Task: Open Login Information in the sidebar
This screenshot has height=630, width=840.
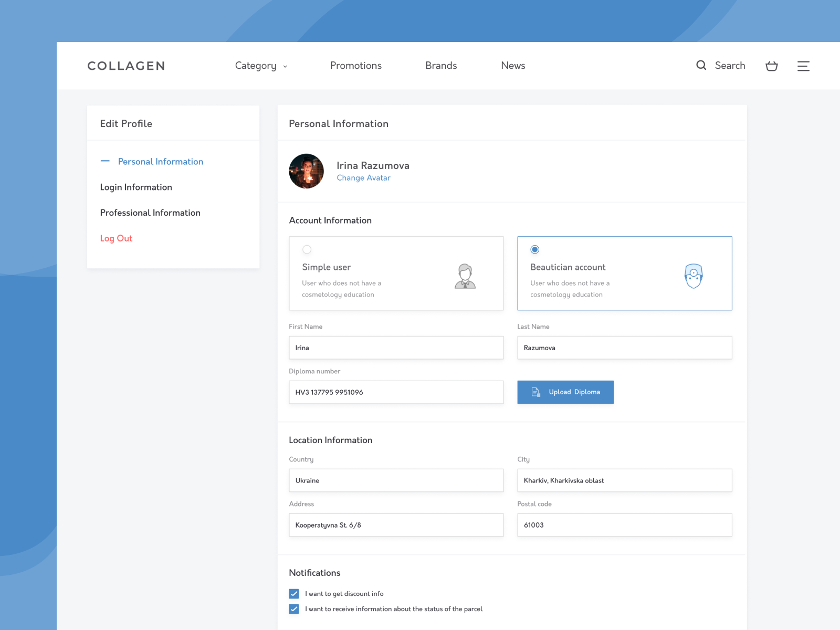Action: (x=136, y=187)
